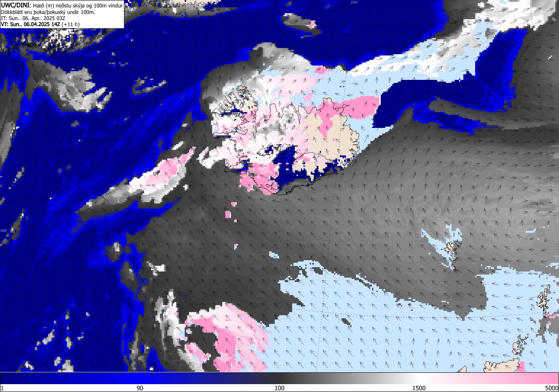Click the '15W' longitude label

354,2
